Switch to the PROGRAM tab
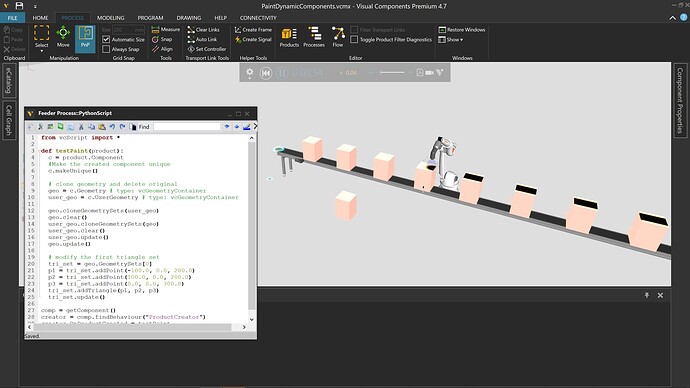Screen dimensions: 690x388 tap(150, 18)
